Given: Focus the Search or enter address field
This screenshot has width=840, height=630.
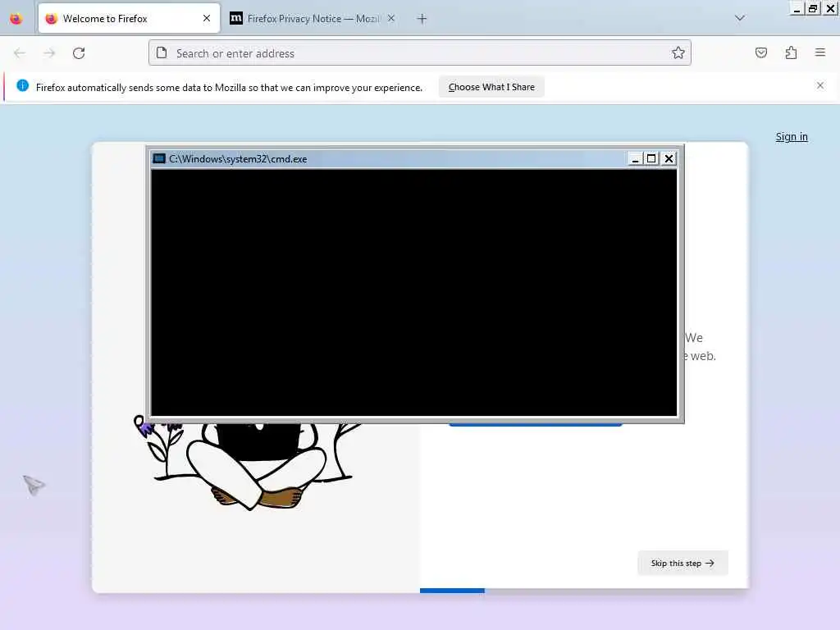Looking at the screenshot, I should pos(420,53).
